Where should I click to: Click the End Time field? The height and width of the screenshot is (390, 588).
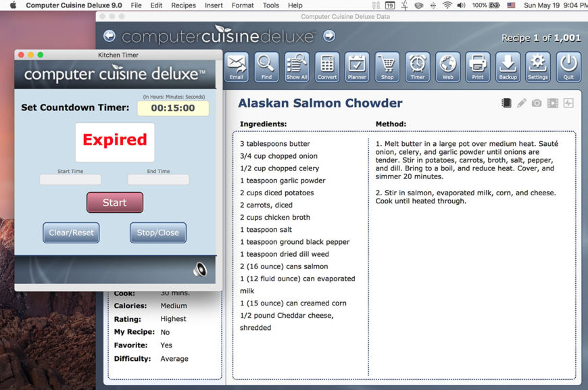tap(158, 180)
